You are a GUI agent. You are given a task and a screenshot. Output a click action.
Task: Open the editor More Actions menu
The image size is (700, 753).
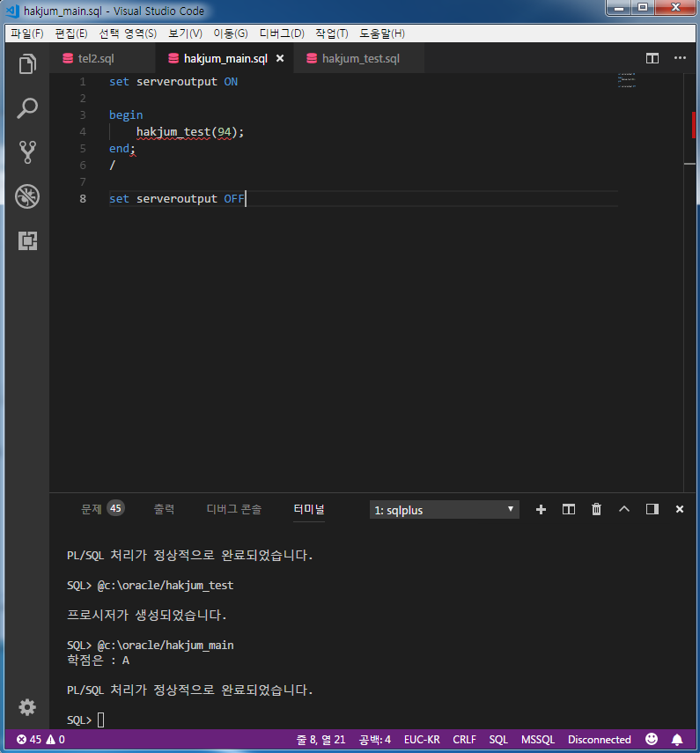tap(680, 58)
